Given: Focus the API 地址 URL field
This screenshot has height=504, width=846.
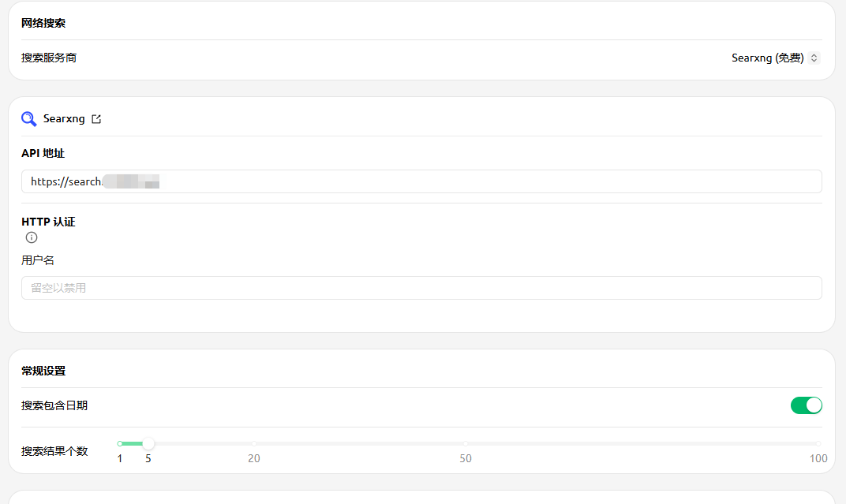Looking at the screenshot, I should click(421, 181).
